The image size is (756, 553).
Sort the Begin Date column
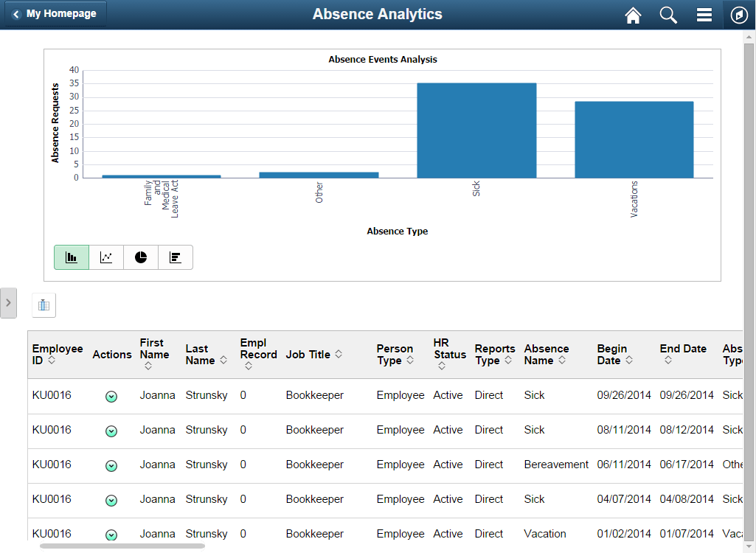coord(628,361)
